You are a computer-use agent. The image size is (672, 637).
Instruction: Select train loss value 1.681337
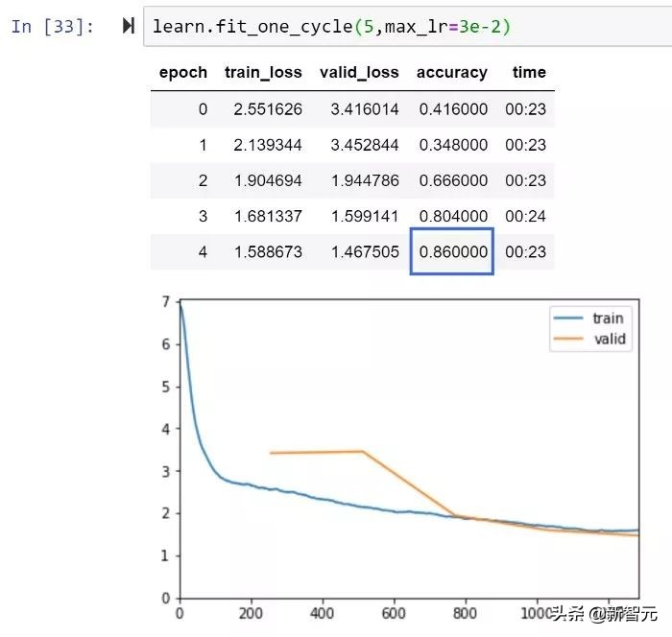point(268,216)
